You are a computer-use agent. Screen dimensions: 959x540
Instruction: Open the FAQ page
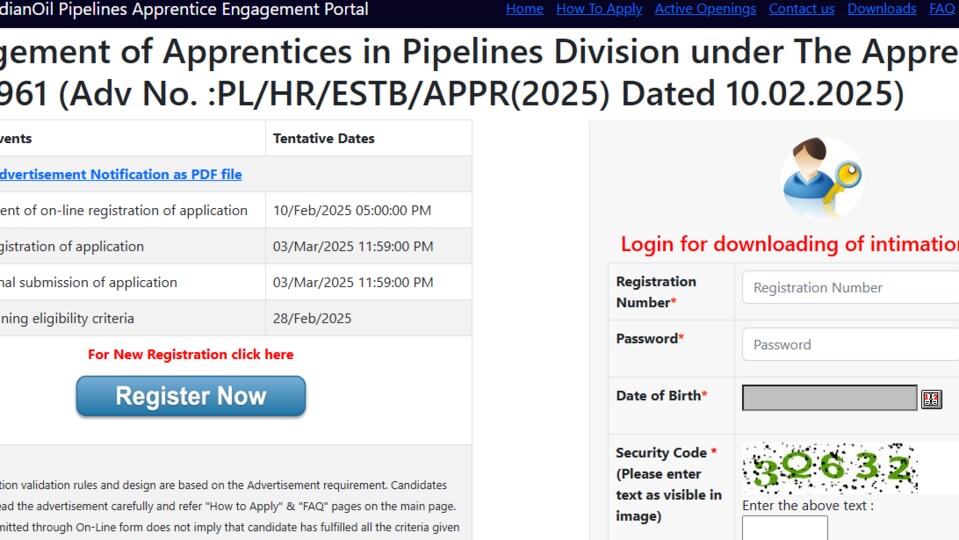pyautogui.click(x=942, y=9)
